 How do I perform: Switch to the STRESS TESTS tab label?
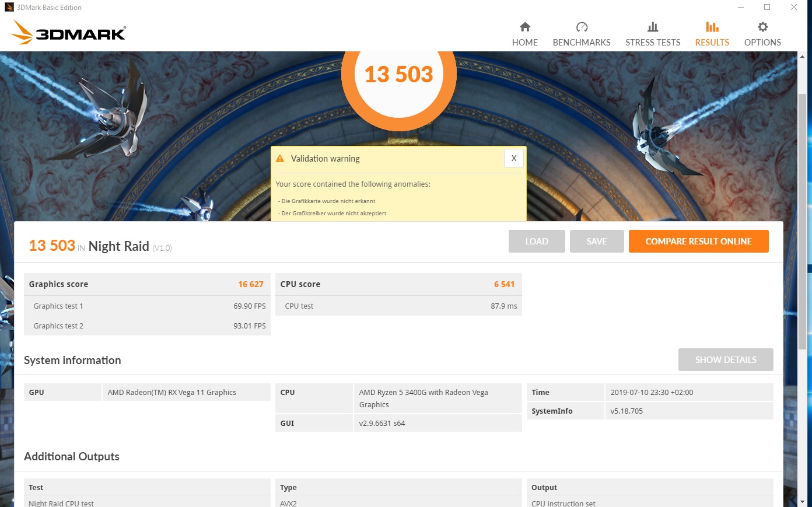click(653, 43)
